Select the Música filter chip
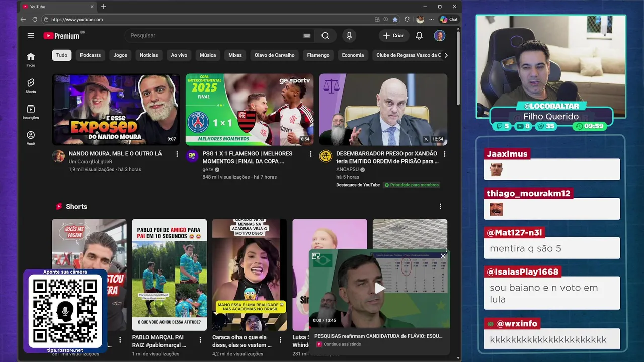The width and height of the screenshot is (644, 362). click(208, 55)
